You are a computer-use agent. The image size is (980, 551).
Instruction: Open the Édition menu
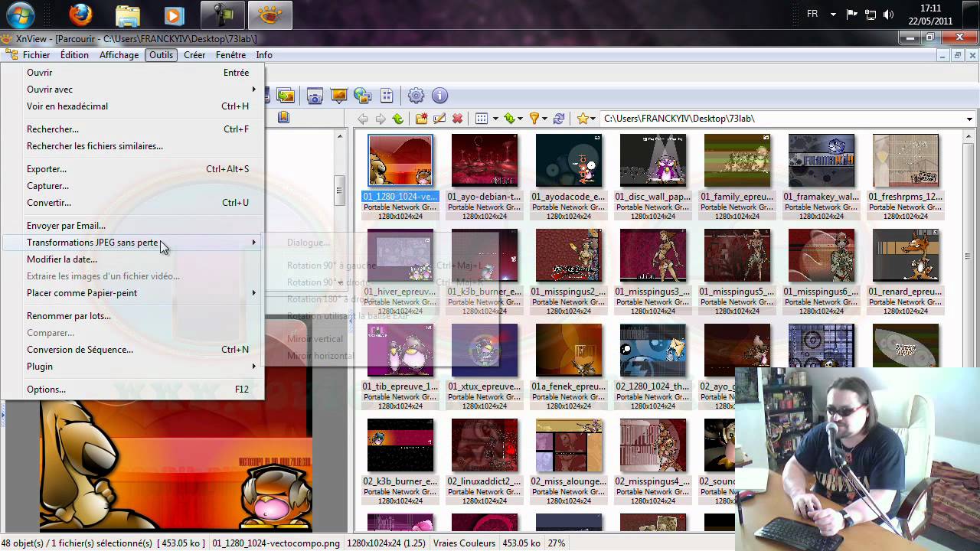74,55
